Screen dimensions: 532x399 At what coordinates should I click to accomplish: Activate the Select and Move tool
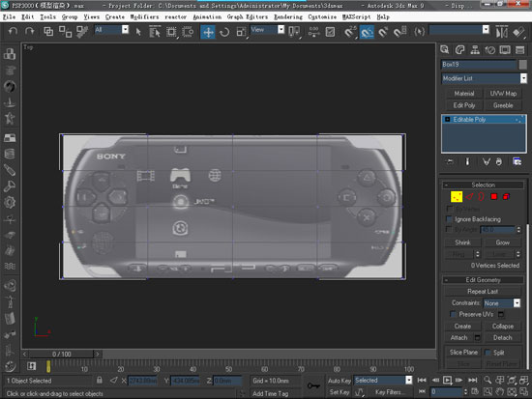click(x=208, y=32)
